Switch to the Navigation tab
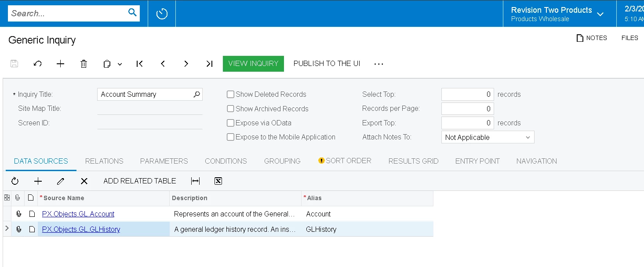The height and width of the screenshot is (267, 644). [x=537, y=161]
